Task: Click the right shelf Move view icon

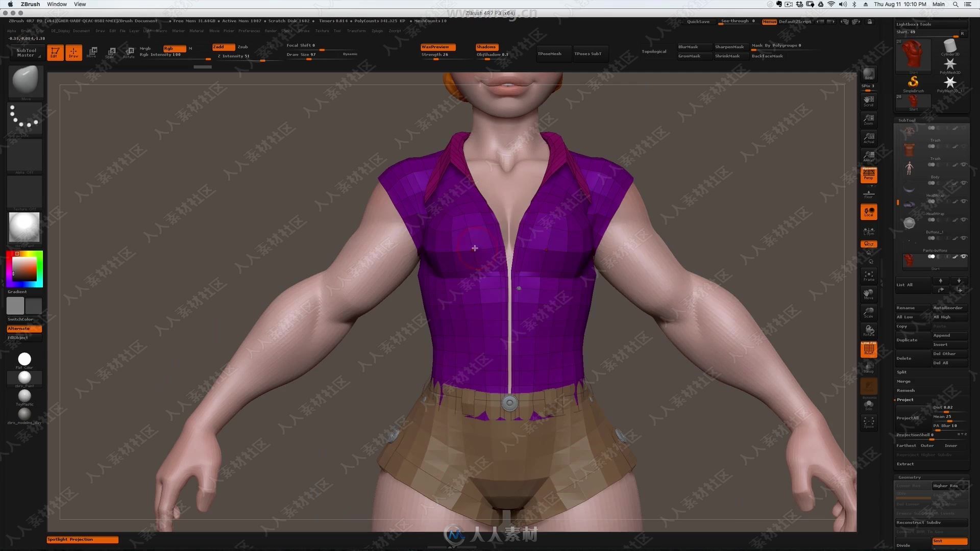Action: pyautogui.click(x=869, y=294)
